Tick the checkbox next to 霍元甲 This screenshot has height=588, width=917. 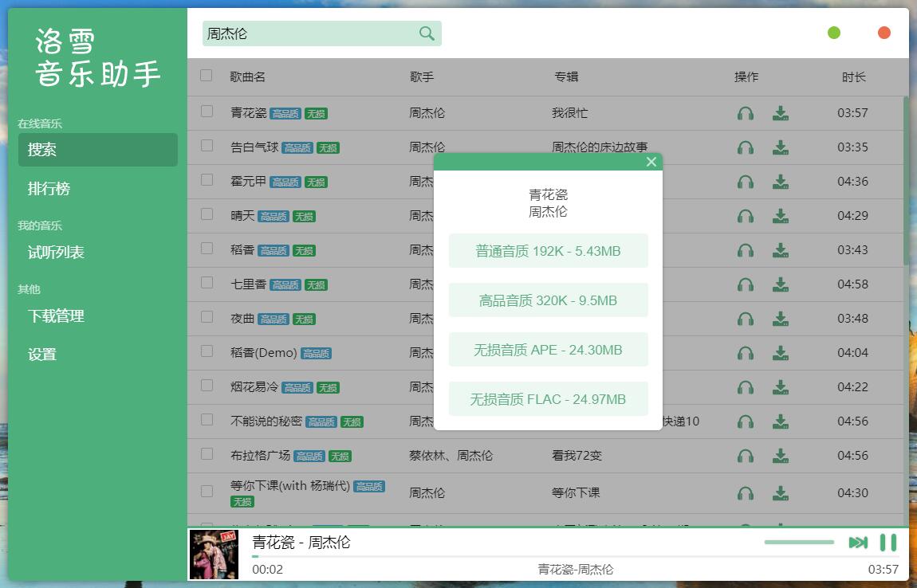click(x=207, y=180)
